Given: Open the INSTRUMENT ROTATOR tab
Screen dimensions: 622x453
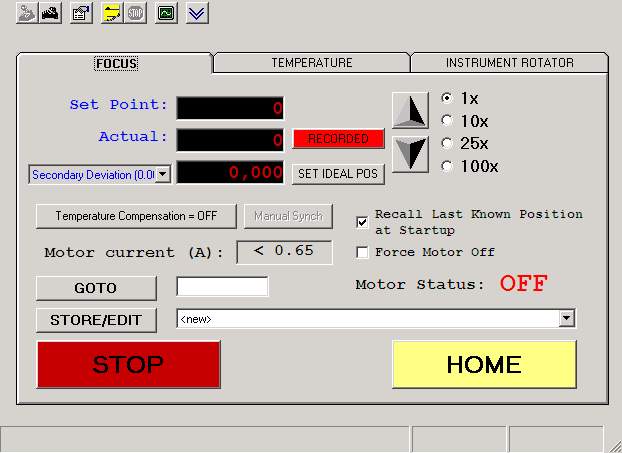Looking at the screenshot, I should [x=509, y=63].
